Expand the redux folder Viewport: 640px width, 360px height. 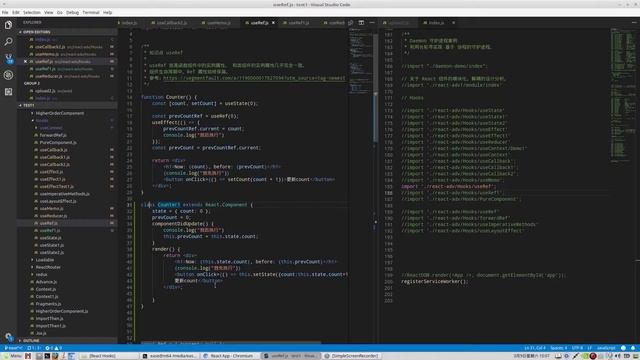tap(41, 275)
